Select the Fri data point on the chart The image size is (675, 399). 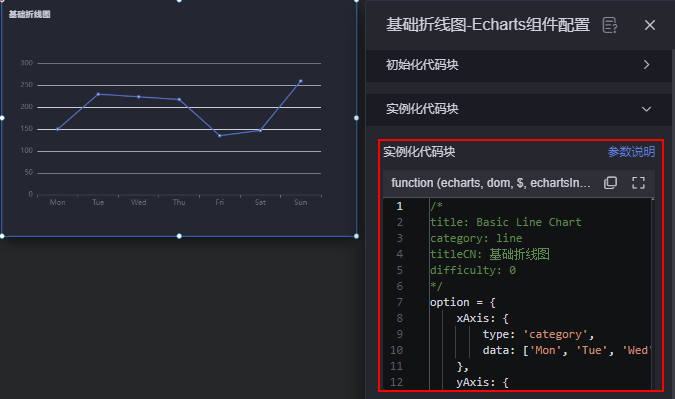(x=220, y=136)
